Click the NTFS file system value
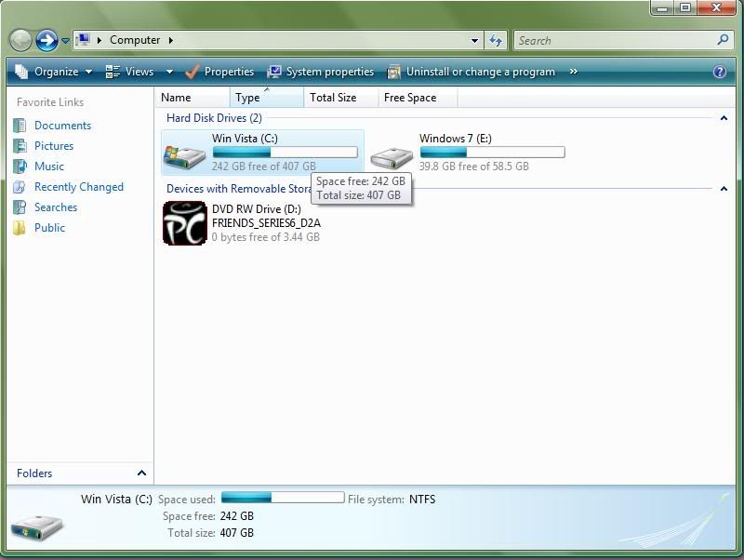The width and height of the screenshot is (744, 560). [x=422, y=500]
